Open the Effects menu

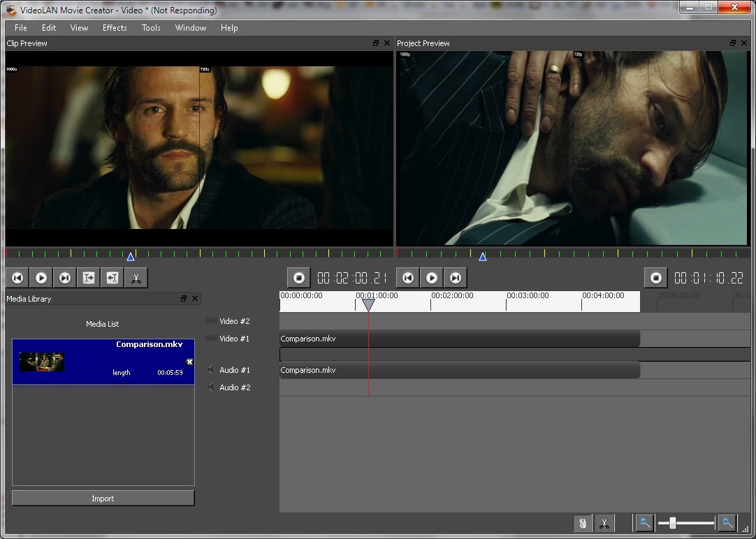click(115, 28)
